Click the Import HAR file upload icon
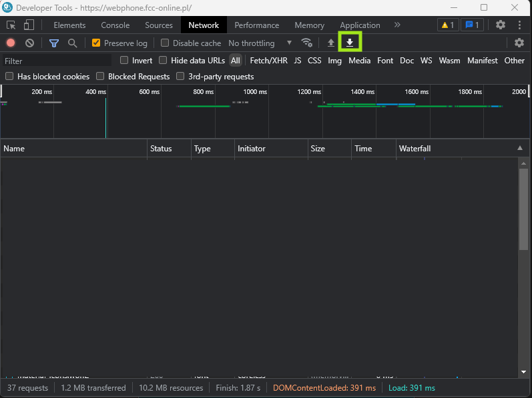The height and width of the screenshot is (398, 532). 331,43
